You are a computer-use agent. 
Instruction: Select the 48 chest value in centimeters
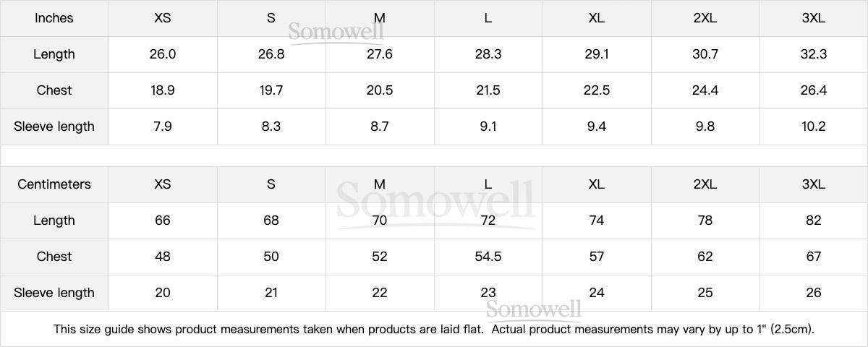163,257
